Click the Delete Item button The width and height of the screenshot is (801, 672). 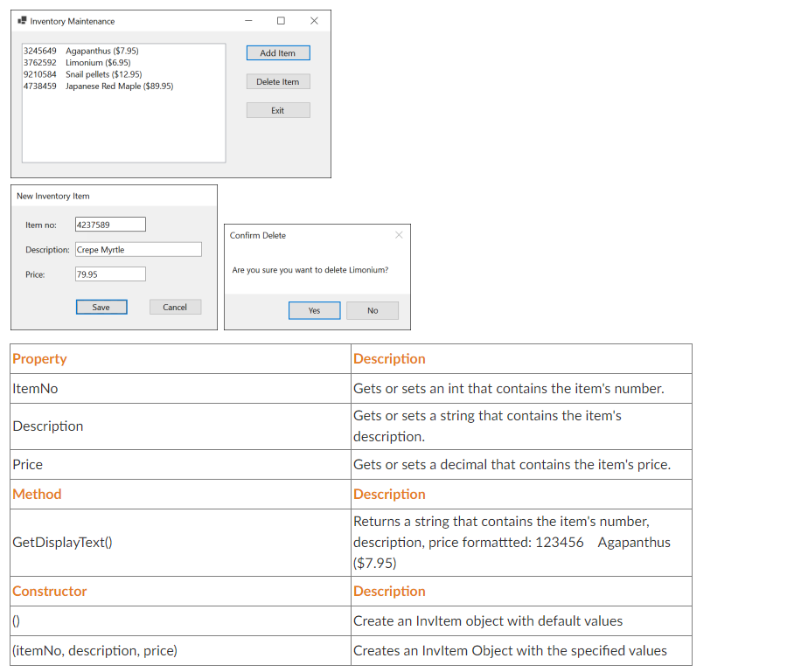[x=277, y=81]
